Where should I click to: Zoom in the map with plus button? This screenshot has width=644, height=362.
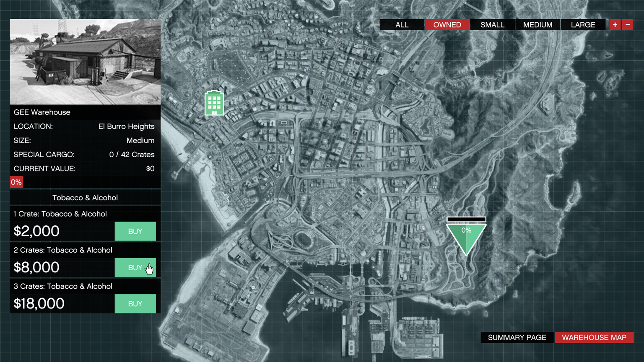[615, 25]
